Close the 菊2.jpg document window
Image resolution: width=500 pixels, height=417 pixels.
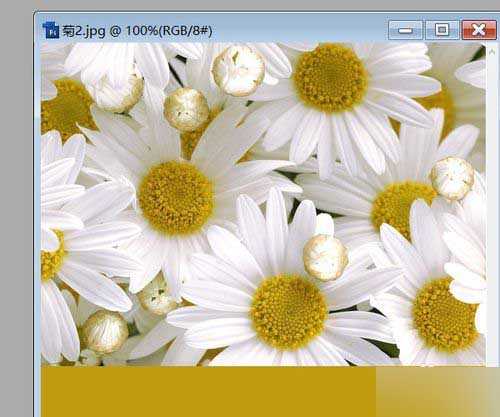[479, 30]
